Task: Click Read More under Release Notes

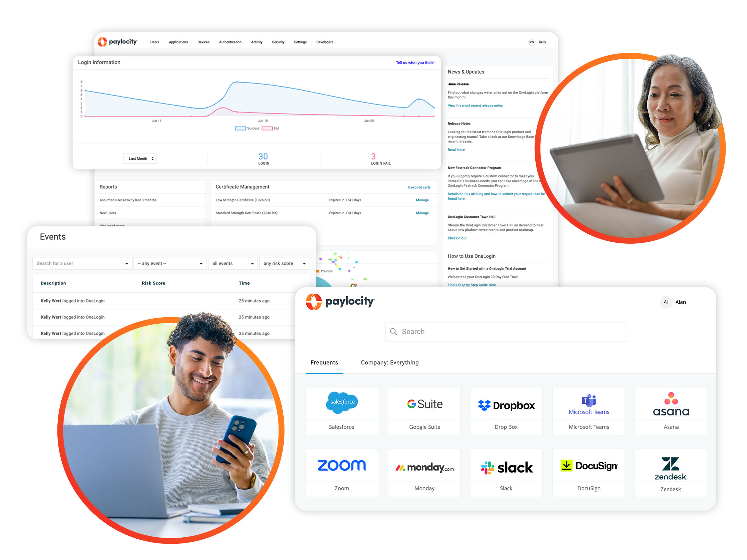Action: [456, 150]
